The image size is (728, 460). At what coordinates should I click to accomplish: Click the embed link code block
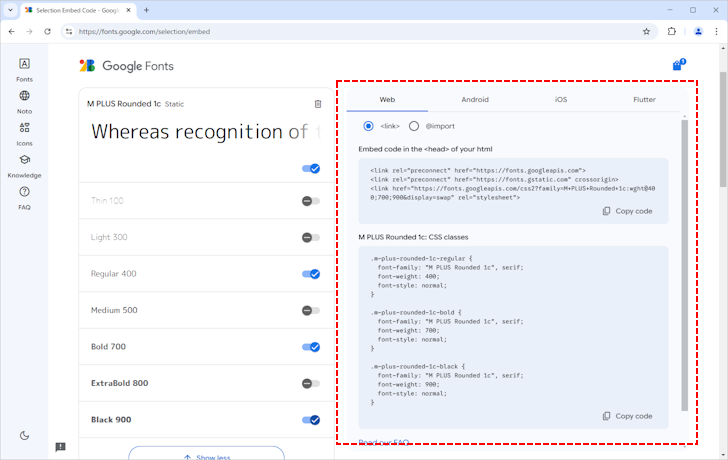tap(513, 191)
